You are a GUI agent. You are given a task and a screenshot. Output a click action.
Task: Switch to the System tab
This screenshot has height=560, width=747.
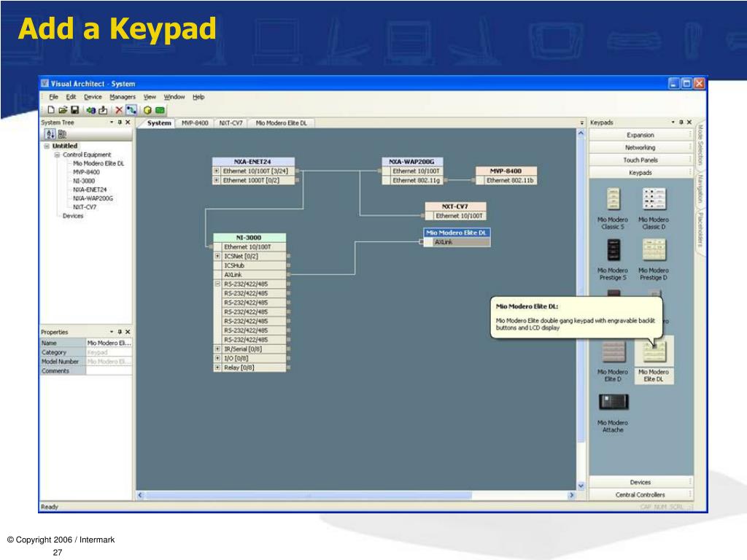158,122
